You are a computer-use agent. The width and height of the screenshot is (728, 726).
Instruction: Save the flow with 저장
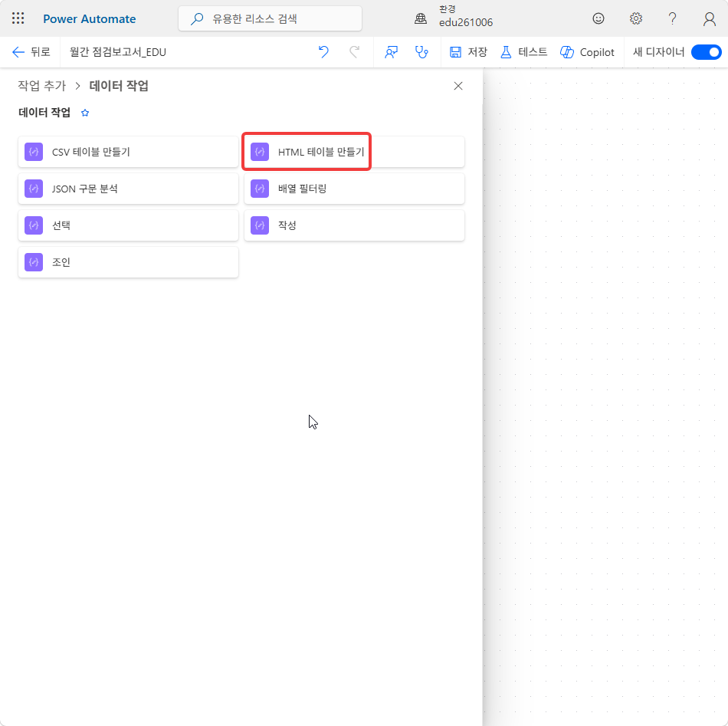tap(468, 52)
